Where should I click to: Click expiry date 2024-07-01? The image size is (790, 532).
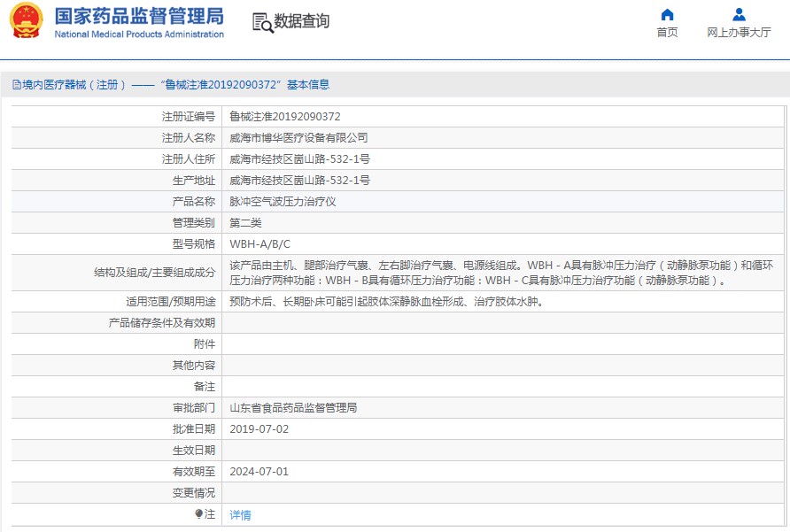pos(259,472)
